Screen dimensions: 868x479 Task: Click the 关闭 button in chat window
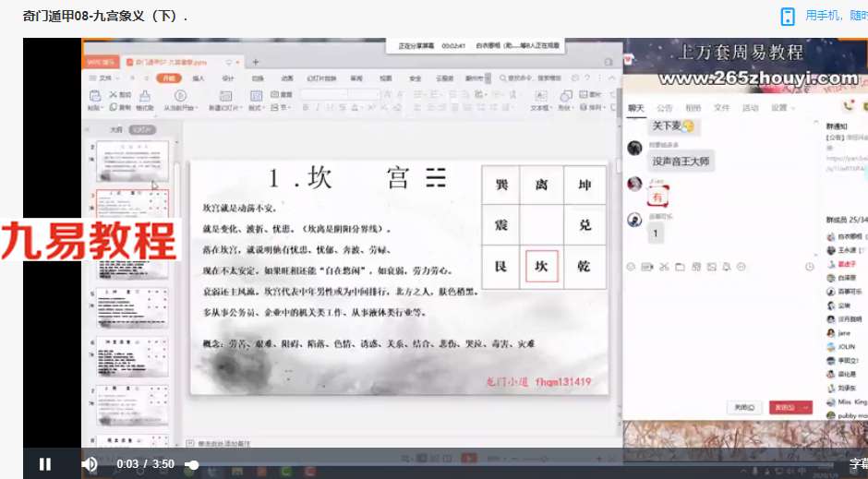click(744, 408)
